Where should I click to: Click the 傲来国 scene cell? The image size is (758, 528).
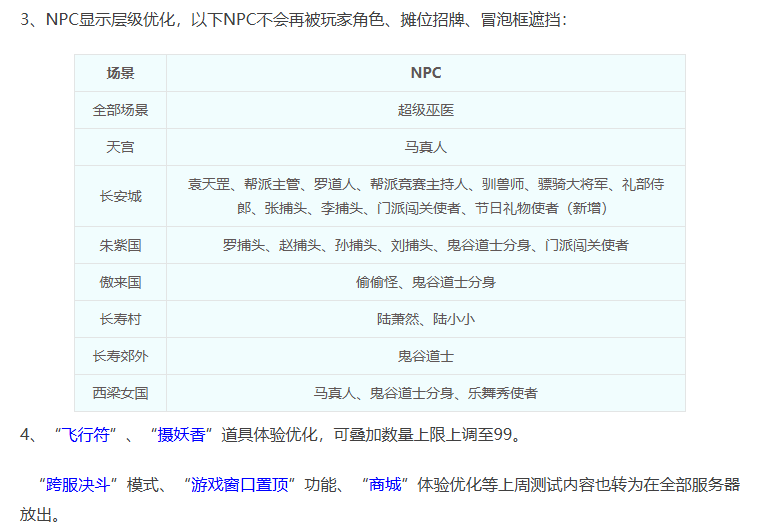[120, 282]
